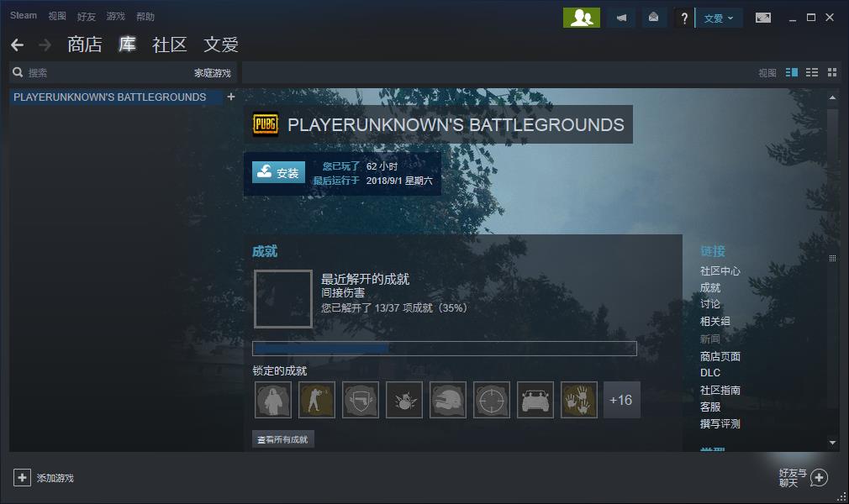The height and width of the screenshot is (504, 849).
Task: Select the handprints locked achievement
Action: tap(579, 400)
